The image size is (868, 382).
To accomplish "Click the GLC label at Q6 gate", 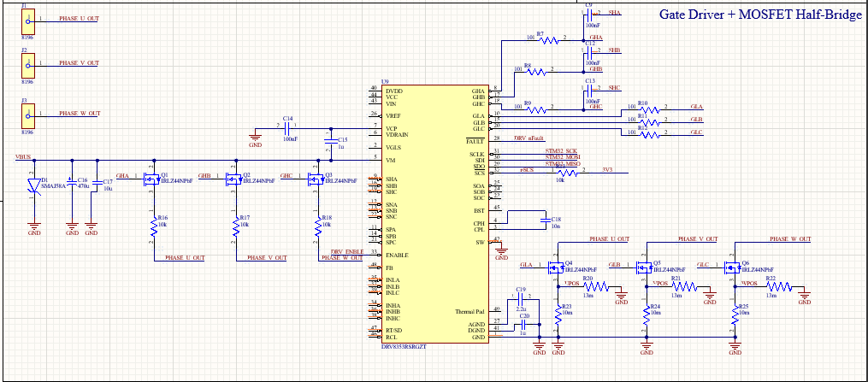I will 702,265.
